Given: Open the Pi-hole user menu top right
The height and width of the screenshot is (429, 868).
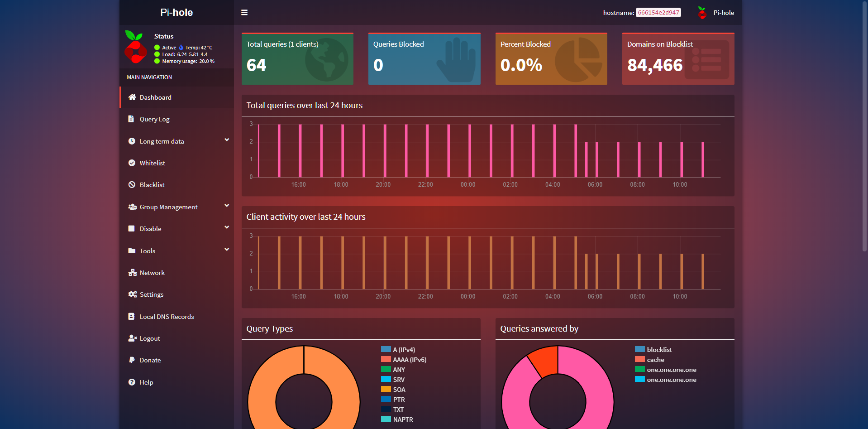Looking at the screenshot, I should pyautogui.click(x=716, y=13).
